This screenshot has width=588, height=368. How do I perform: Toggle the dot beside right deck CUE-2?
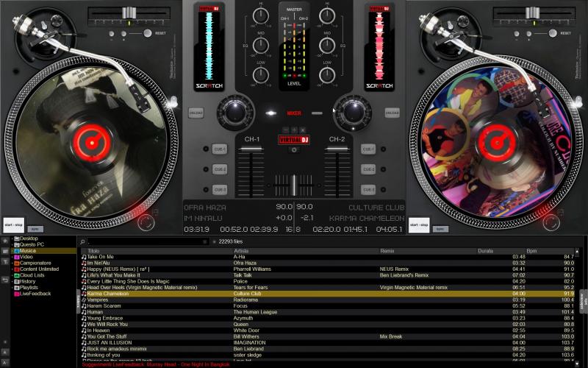pyautogui.click(x=383, y=169)
